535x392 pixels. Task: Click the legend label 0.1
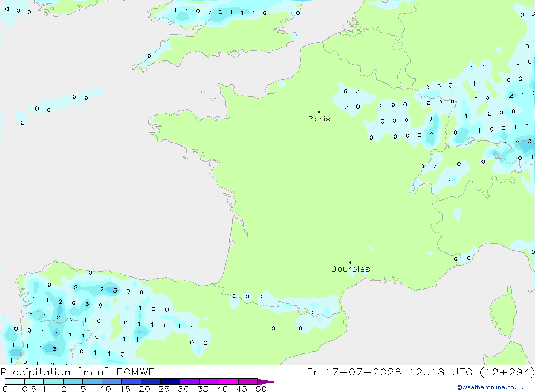coord(9,389)
